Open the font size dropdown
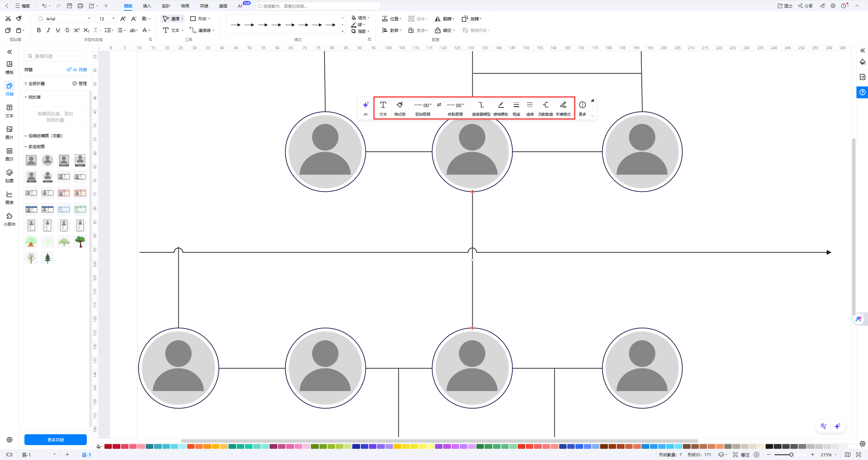The height and width of the screenshot is (460, 868). 114,19
